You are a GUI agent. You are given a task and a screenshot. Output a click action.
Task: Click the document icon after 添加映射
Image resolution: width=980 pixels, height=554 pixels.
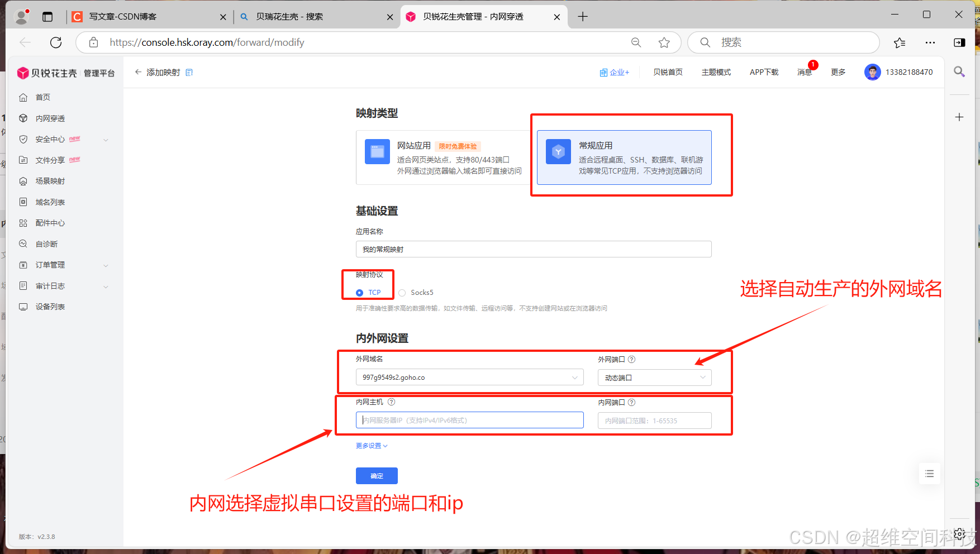pyautogui.click(x=189, y=73)
